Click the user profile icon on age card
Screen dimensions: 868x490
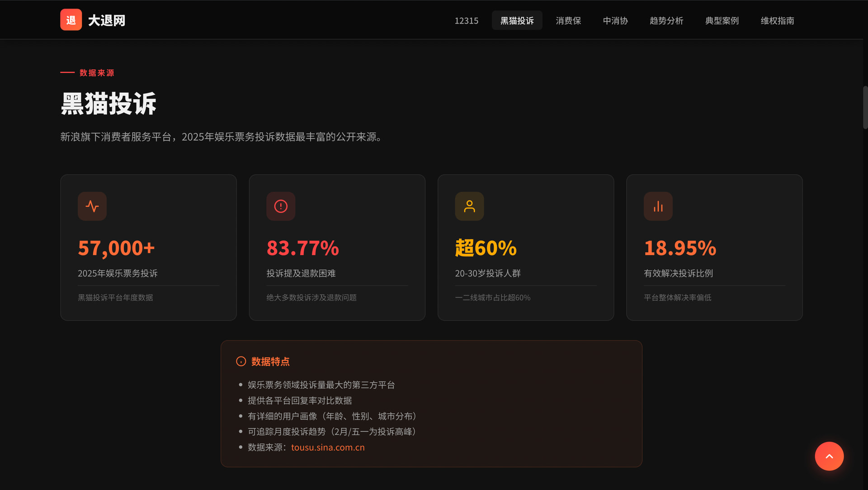469,206
